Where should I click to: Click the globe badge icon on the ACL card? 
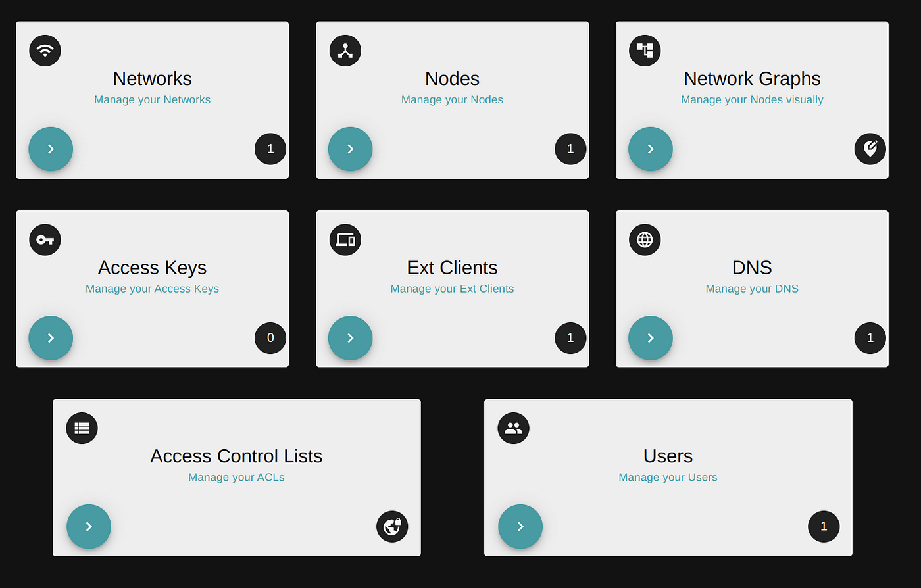392,526
